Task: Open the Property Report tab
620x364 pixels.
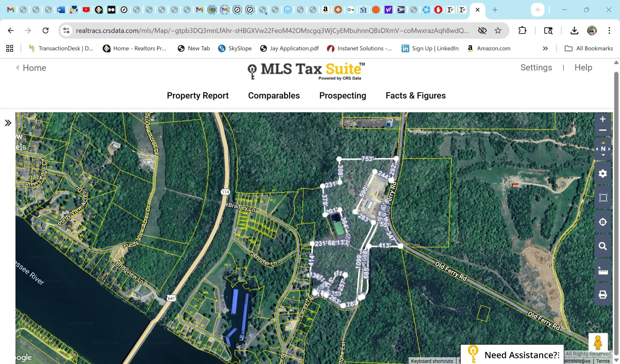Action: (198, 96)
